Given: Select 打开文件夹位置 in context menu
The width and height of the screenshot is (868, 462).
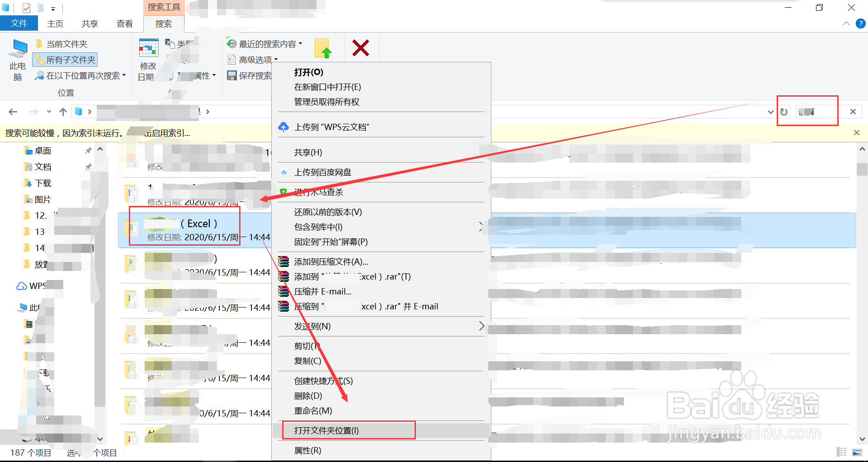Looking at the screenshot, I should point(326,430).
